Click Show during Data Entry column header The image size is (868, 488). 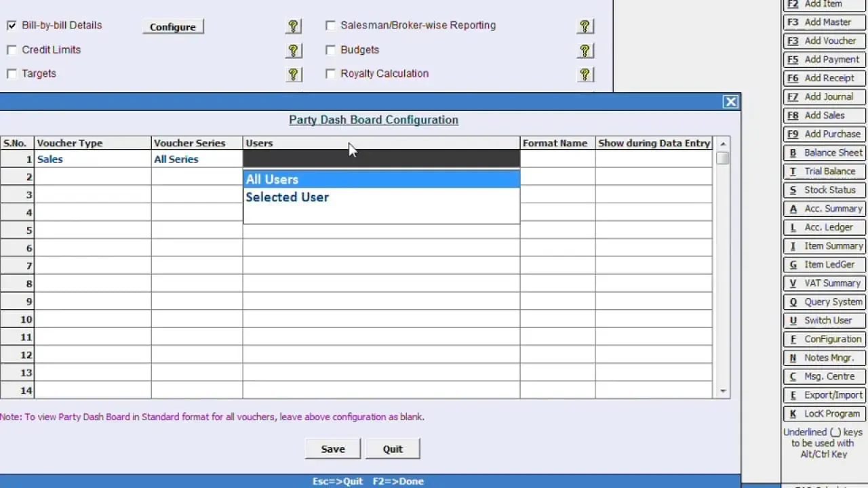pos(654,143)
